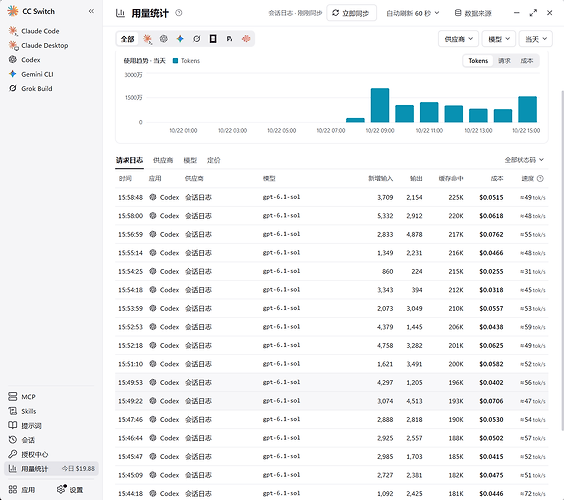This screenshot has height=500, width=564.
Task: Click the cost $0.0618 cell
Action: [491, 216]
